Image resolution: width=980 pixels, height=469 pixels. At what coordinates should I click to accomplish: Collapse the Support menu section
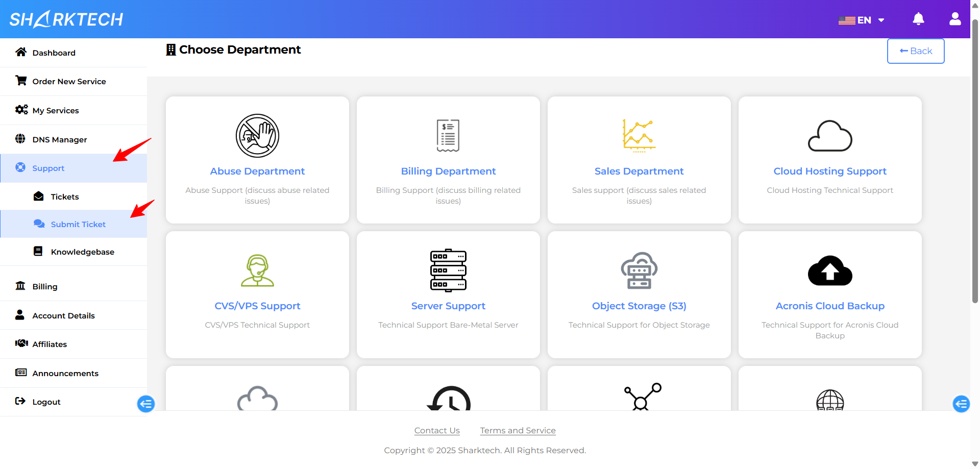tap(73, 168)
